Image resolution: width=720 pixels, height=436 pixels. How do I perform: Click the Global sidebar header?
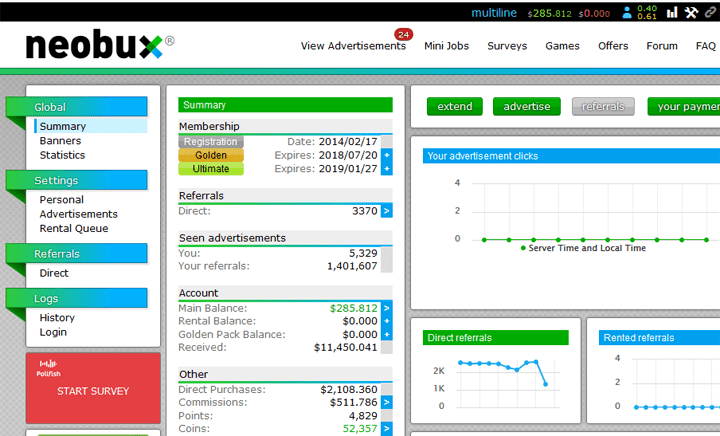point(77,106)
